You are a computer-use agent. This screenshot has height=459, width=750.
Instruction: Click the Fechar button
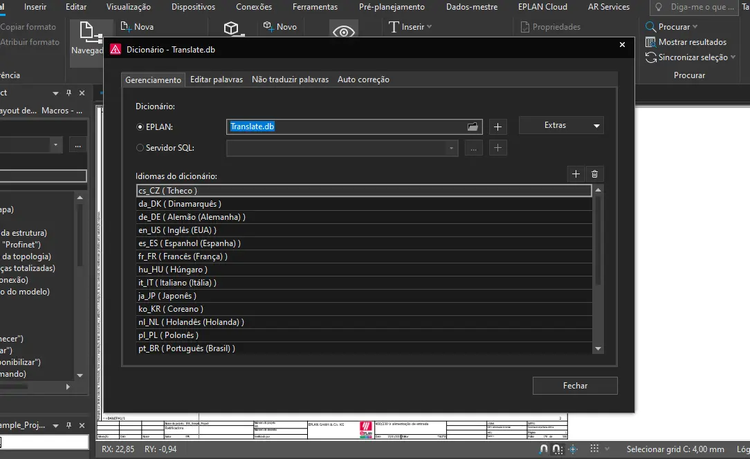coord(575,386)
